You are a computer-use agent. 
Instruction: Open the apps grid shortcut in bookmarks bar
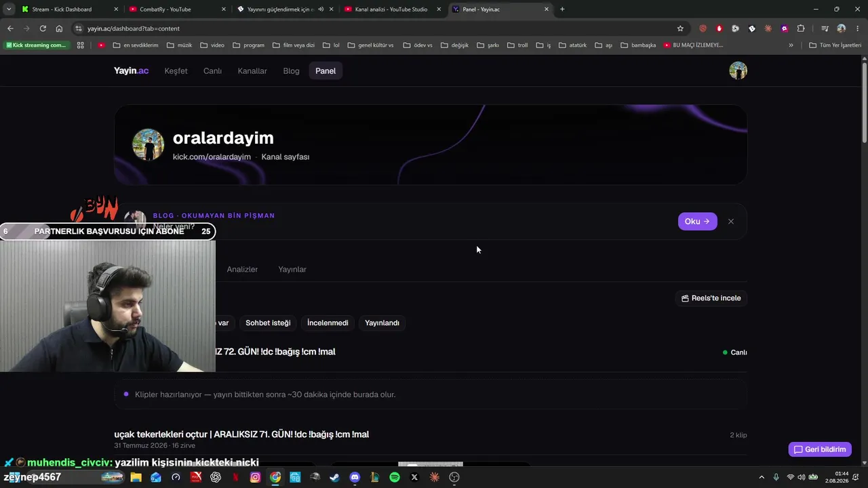point(80,45)
